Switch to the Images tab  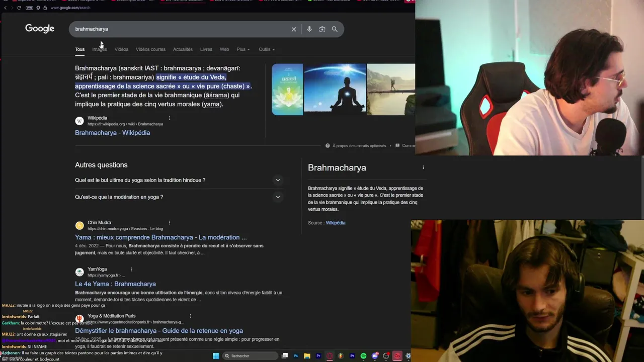coord(99,49)
